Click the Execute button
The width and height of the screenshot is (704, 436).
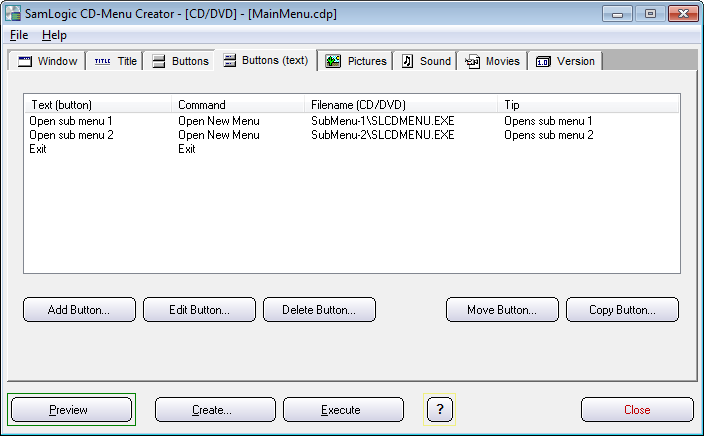pos(343,410)
